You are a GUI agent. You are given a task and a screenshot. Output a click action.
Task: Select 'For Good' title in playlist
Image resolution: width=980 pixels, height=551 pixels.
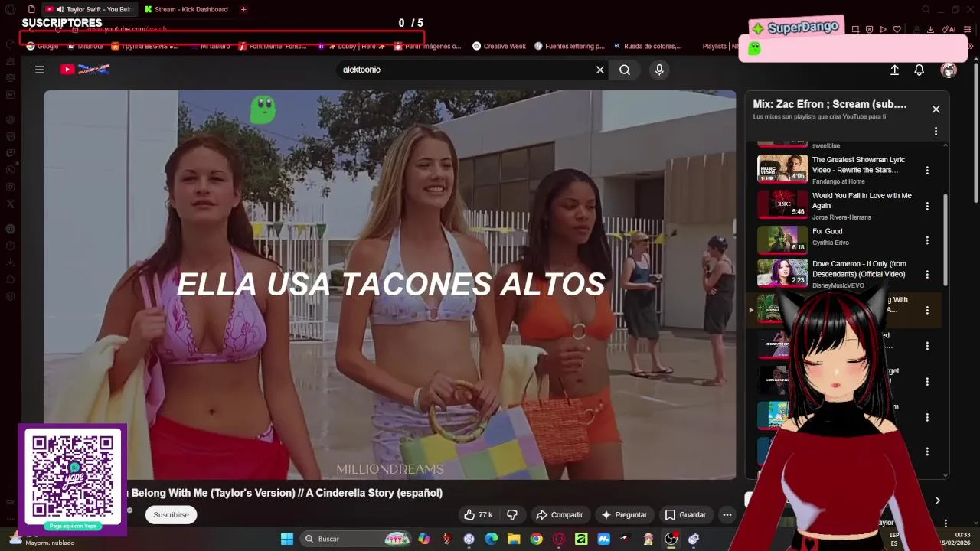tap(827, 231)
